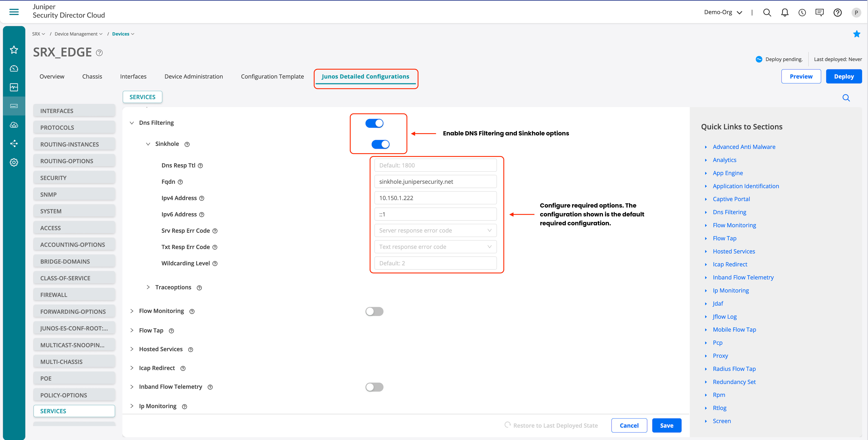Open sidebar administration gear icon
This screenshot has height=440, width=868.
pyautogui.click(x=14, y=162)
